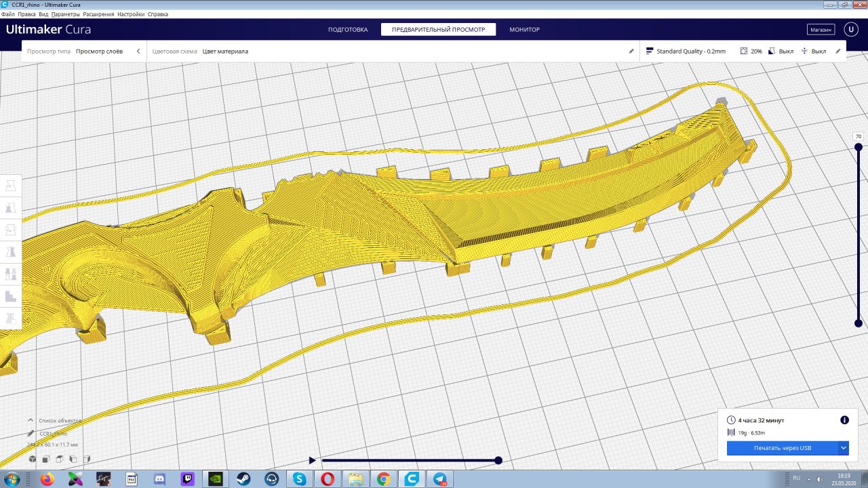Open the Файл menu
Viewport: 868px width, 488px height.
[8, 14]
